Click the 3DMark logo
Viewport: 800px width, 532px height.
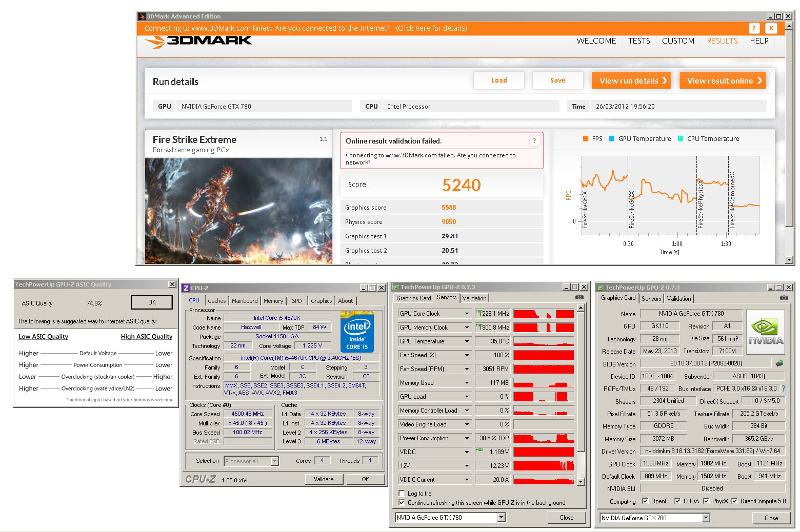point(198,42)
